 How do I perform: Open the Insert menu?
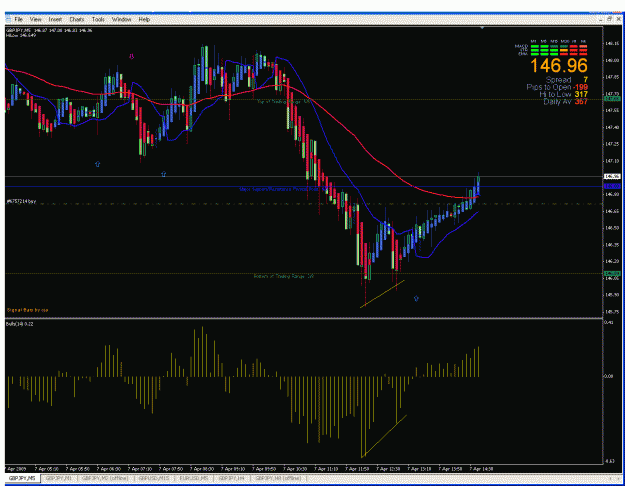click(55, 19)
